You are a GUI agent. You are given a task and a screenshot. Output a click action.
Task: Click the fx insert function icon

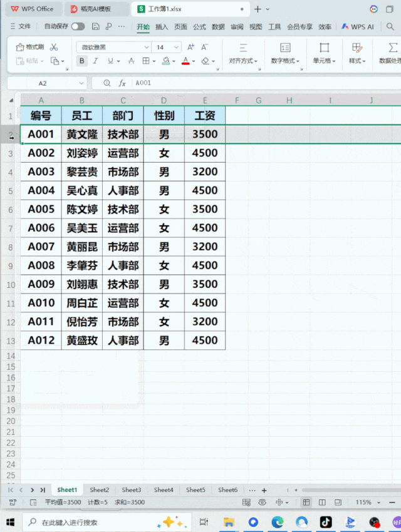pos(122,83)
